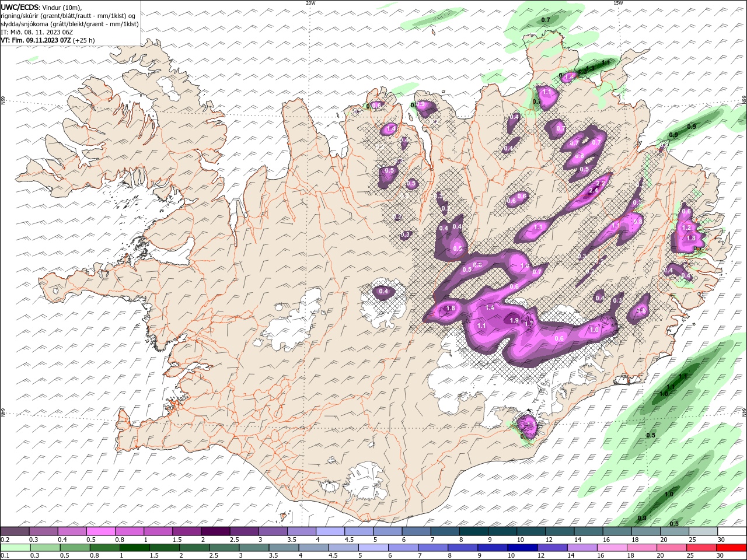Pick the 8–9 blue rain legend swatch

coord(463,548)
